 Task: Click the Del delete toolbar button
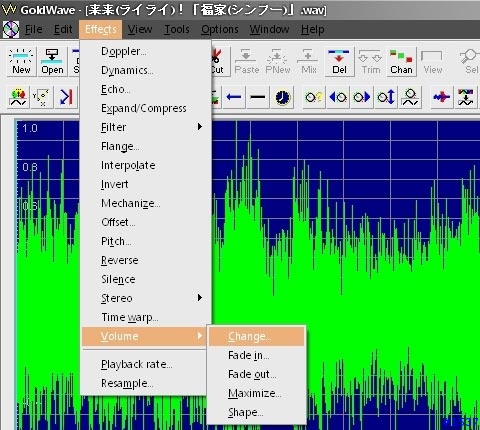point(339,62)
